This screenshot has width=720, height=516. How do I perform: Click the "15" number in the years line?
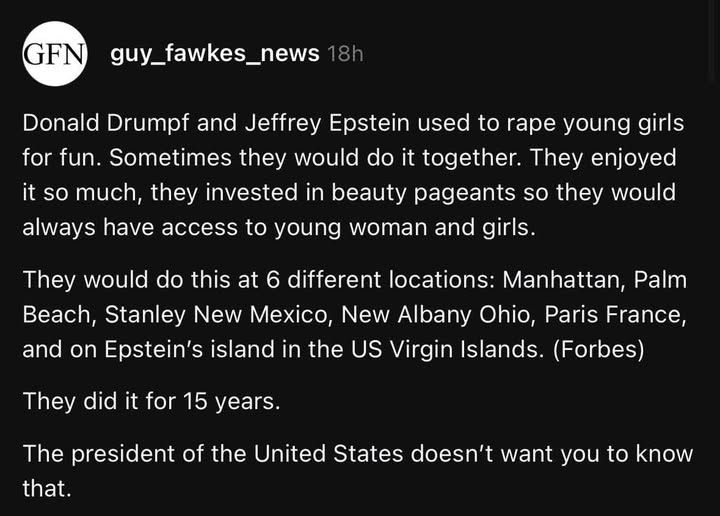click(196, 401)
